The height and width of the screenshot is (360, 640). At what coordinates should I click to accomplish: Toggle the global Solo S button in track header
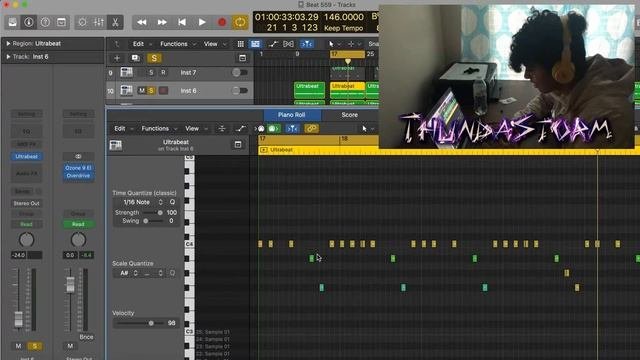tap(154, 58)
